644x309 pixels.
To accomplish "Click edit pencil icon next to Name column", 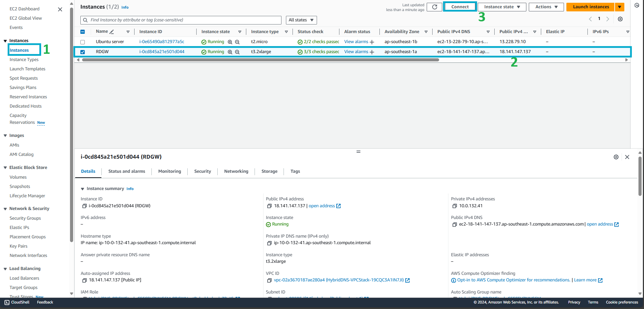I will 112,32.
